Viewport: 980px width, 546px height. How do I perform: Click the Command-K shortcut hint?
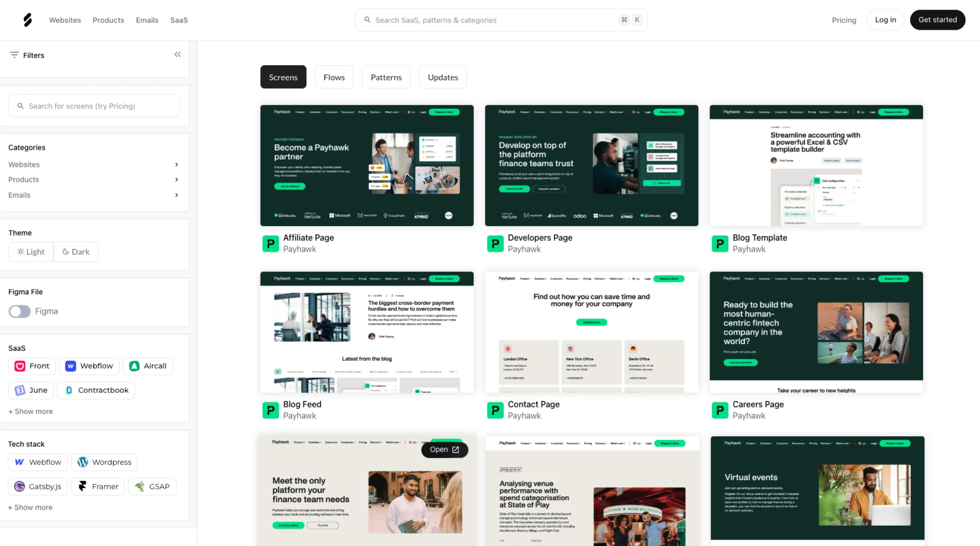click(630, 20)
